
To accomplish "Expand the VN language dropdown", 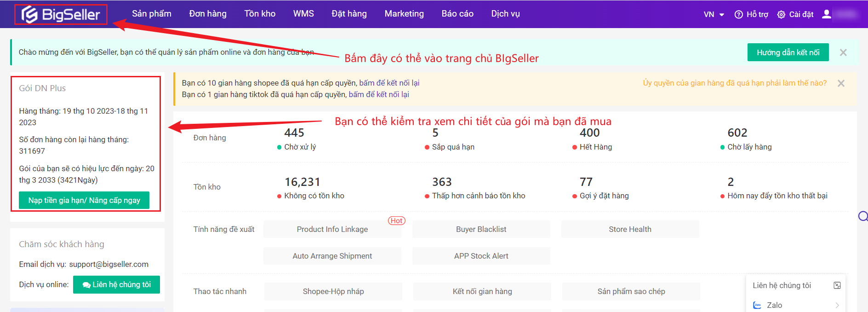I will click(714, 14).
